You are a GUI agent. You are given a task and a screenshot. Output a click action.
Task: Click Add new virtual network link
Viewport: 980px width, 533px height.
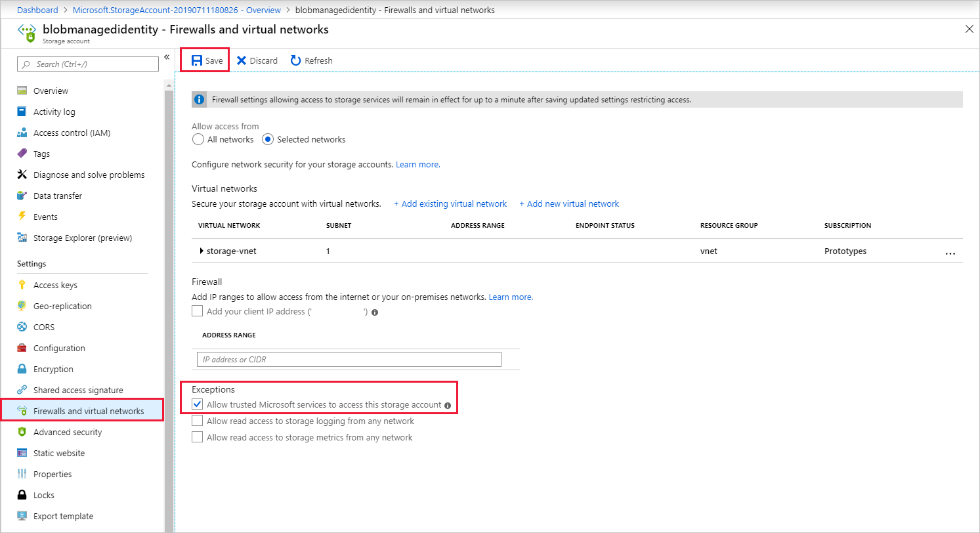pyautogui.click(x=568, y=203)
